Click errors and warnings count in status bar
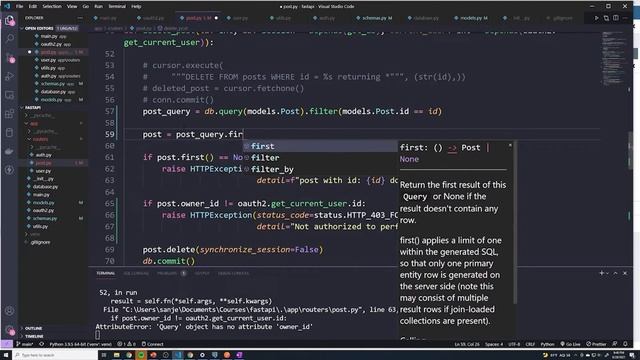 click(x=127, y=344)
